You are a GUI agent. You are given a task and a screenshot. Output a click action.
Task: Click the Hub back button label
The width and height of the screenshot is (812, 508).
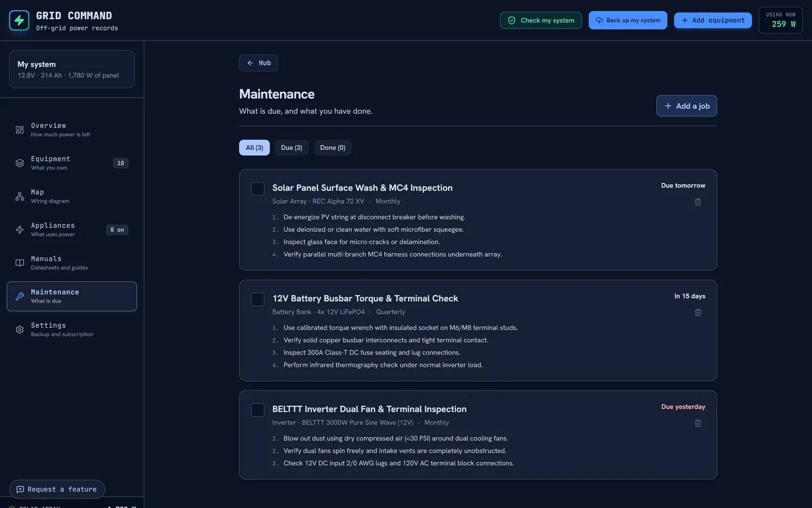[x=265, y=63]
